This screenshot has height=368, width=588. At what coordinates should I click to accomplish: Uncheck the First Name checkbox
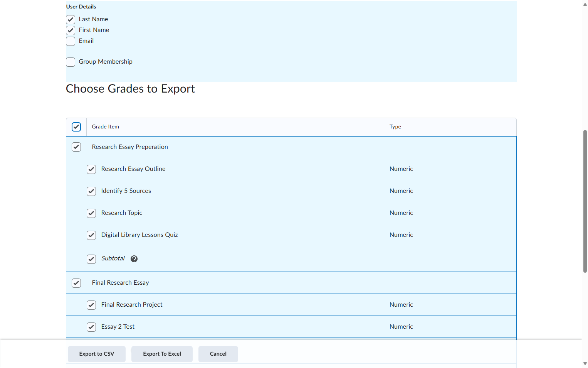click(x=71, y=30)
